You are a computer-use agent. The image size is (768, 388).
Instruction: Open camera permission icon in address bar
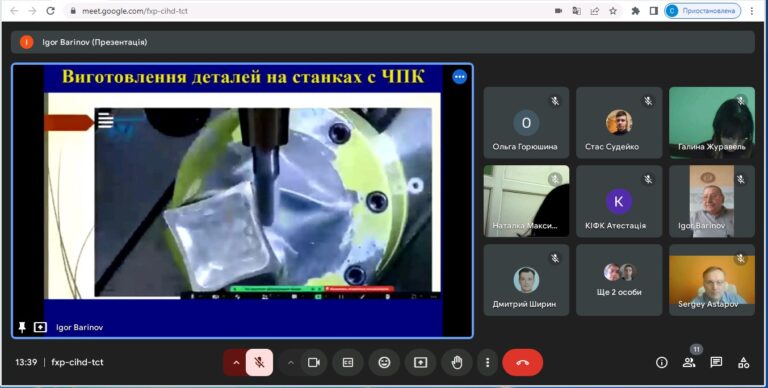coord(558,11)
